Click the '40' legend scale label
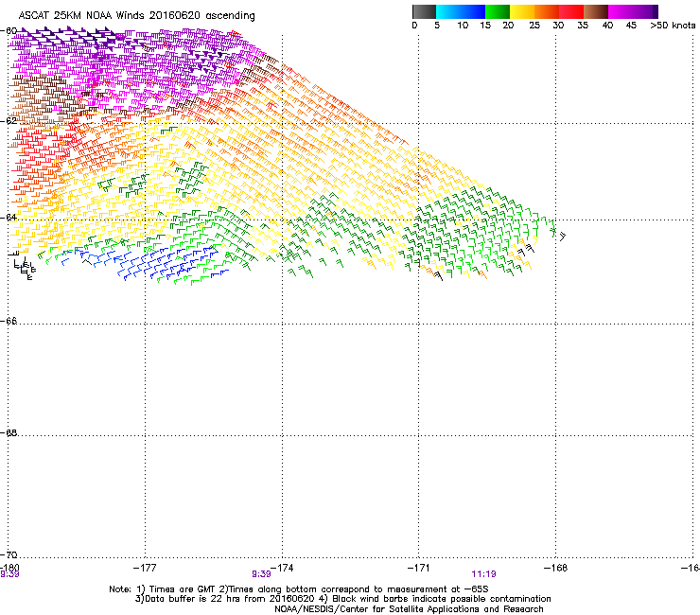 coord(607,26)
